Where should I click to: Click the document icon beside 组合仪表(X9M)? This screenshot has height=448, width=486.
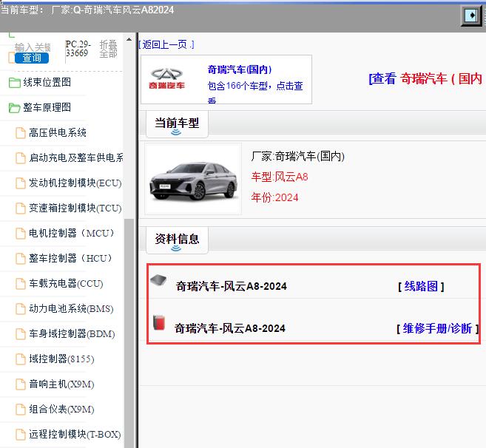pyautogui.click(x=21, y=410)
